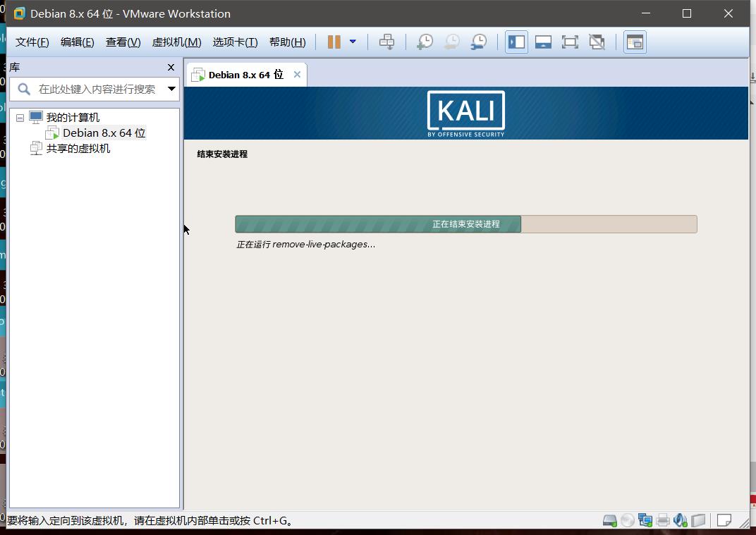Click the USB controller status icon
The height and width of the screenshot is (535, 756).
point(698,520)
